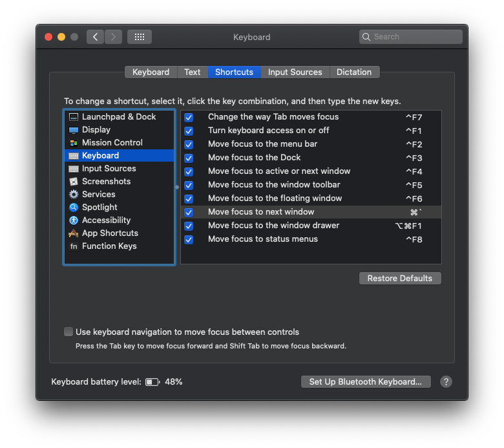Click the 48% battery level text
Image resolution: width=504 pixels, height=448 pixels.
click(174, 382)
